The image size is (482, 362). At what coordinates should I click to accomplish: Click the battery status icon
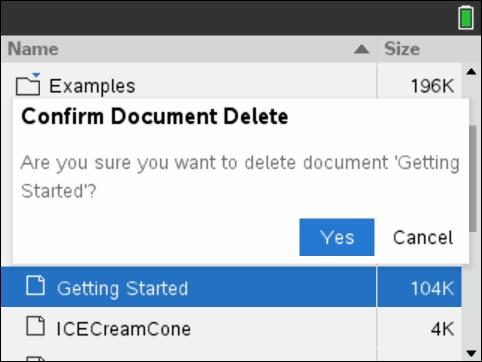466,18
